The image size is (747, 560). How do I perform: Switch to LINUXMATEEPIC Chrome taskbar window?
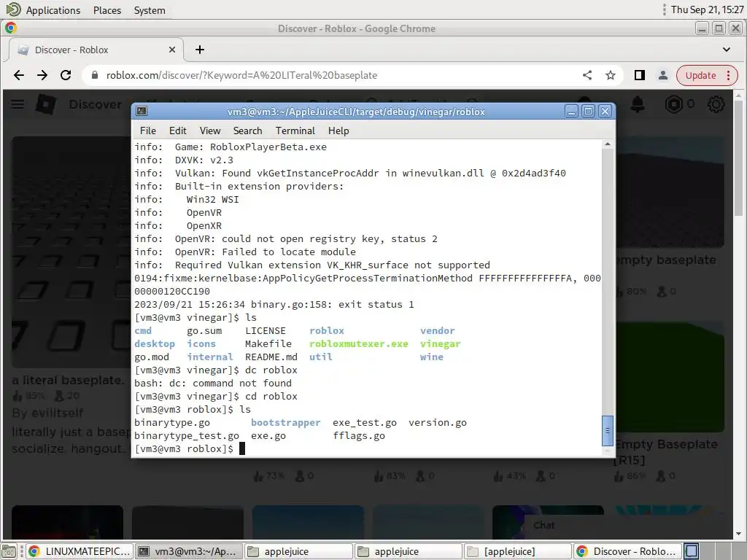pos(79,551)
